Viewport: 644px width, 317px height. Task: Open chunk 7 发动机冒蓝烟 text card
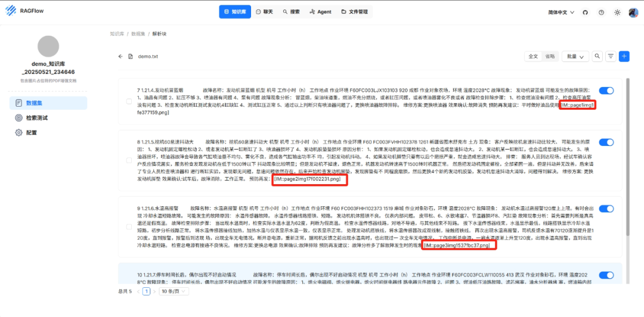click(370, 101)
